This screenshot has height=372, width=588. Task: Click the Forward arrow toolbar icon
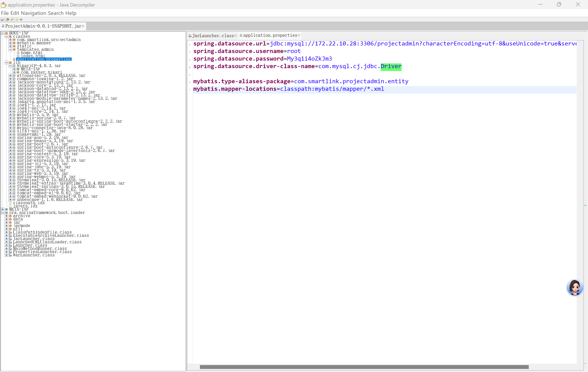click(21, 20)
